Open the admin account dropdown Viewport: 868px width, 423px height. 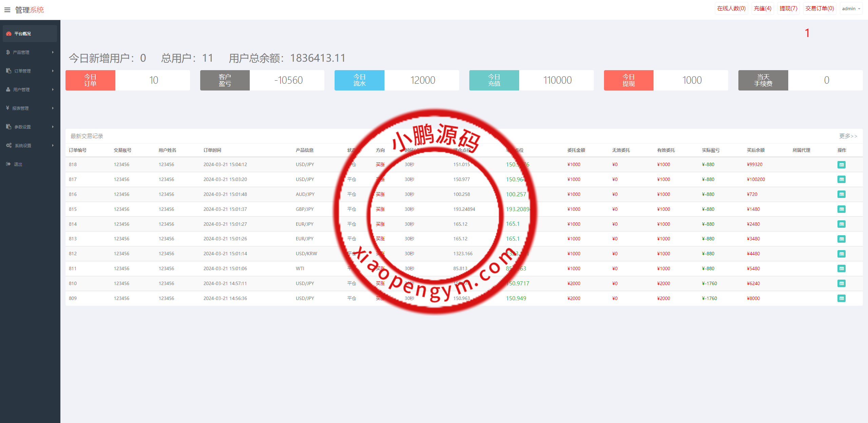pos(851,9)
